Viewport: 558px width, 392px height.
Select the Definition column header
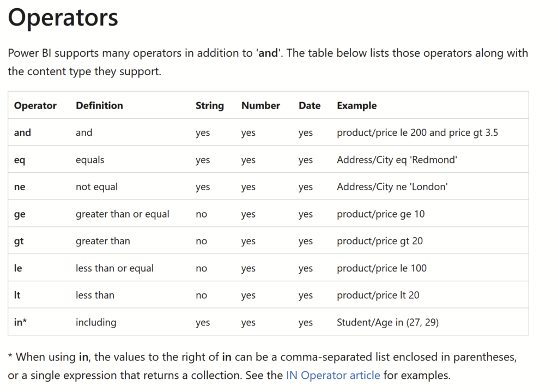pos(99,105)
